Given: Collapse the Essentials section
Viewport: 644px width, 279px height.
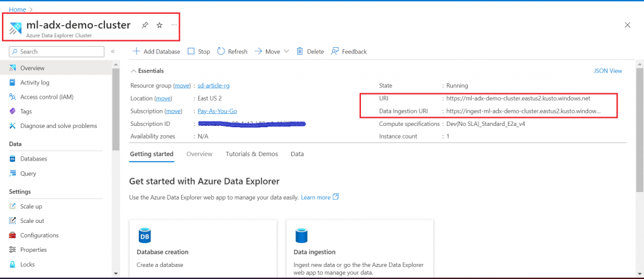Looking at the screenshot, I should click(x=133, y=71).
